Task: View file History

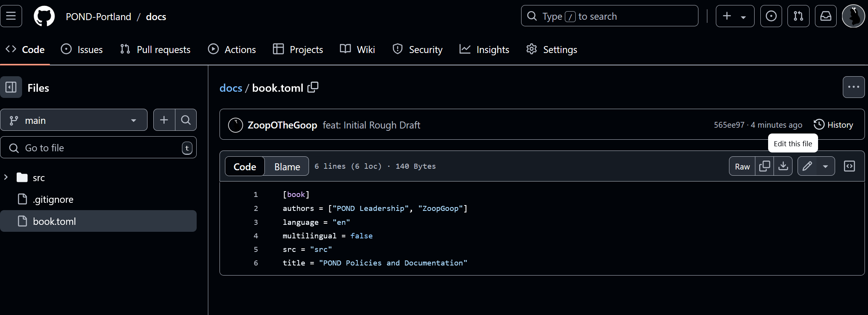Action: 834,125
